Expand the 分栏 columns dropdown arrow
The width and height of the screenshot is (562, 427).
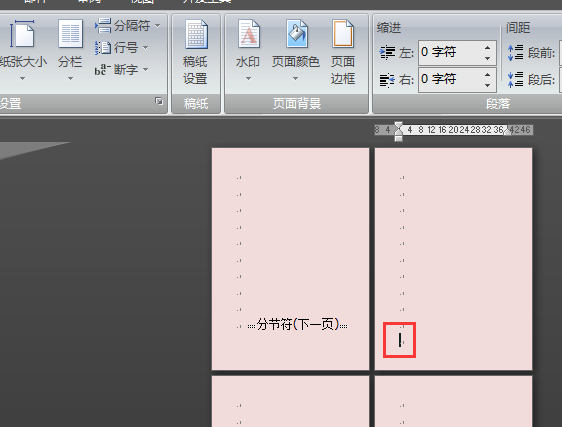(x=70, y=78)
